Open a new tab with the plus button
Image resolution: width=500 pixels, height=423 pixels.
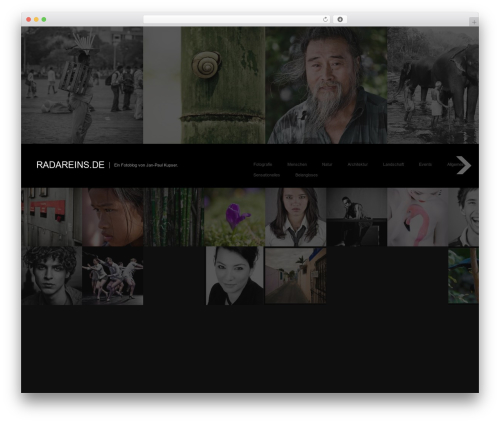click(x=474, y=22)
